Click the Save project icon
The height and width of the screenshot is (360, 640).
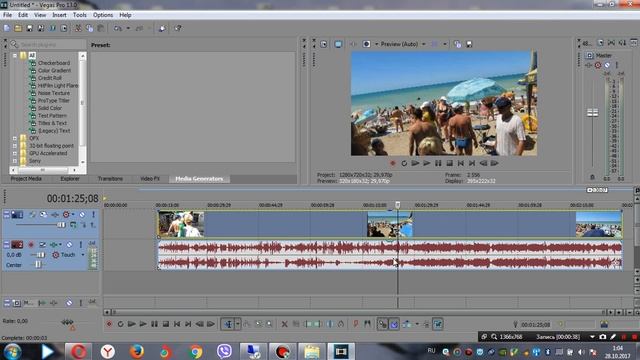click(x=29, y=28)
